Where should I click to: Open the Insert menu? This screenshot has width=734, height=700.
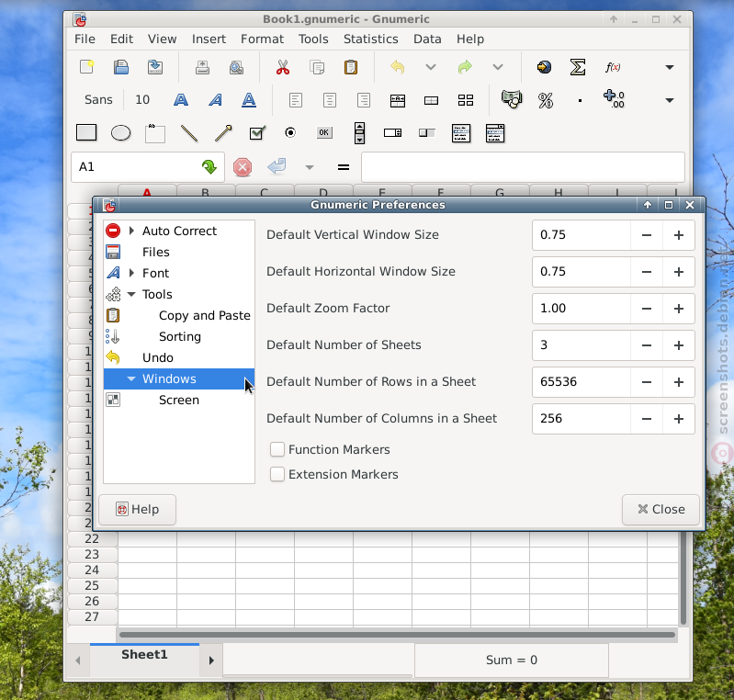coord(209,39)
